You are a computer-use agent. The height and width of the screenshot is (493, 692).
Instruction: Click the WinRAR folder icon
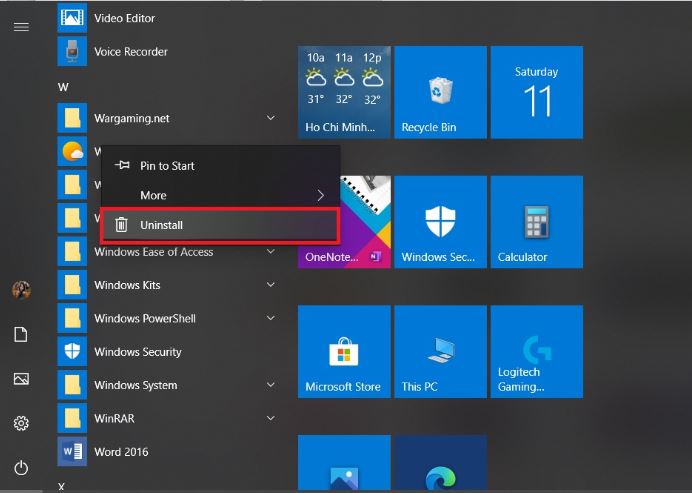[72, 418]
